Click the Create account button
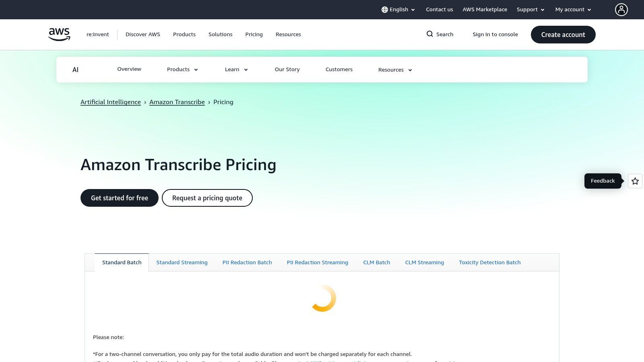The image size is (644, 362). click(x=563, y=35)
